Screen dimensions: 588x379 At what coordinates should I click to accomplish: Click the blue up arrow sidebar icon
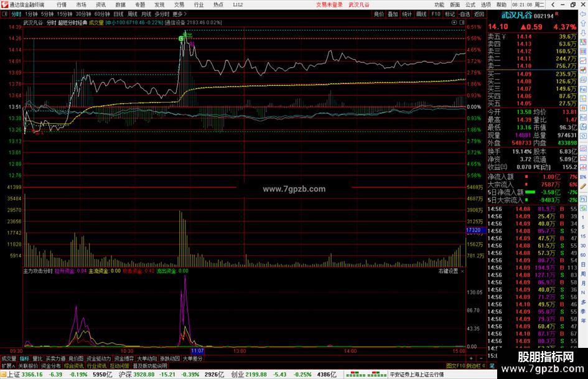point(583,24)
